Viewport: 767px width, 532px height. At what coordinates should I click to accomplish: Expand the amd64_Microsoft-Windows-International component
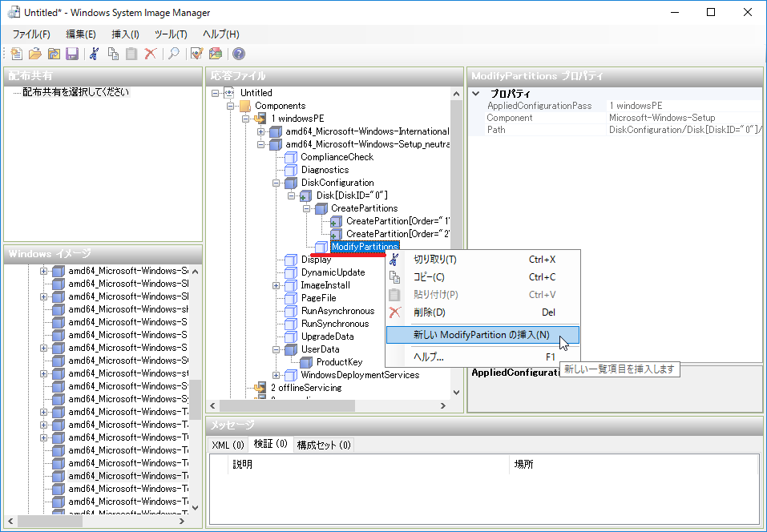260,131
